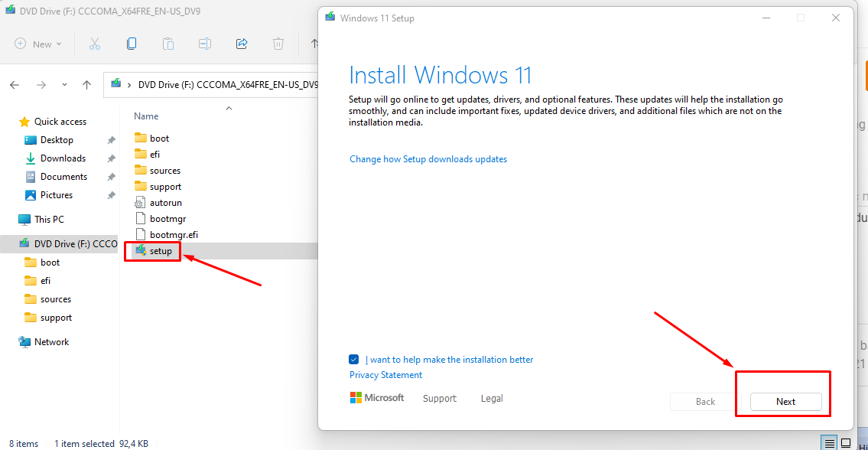Click the Share icon in Explorer toolbar
The height and width of the screenshot is (450, 868).
pos(242,44)
